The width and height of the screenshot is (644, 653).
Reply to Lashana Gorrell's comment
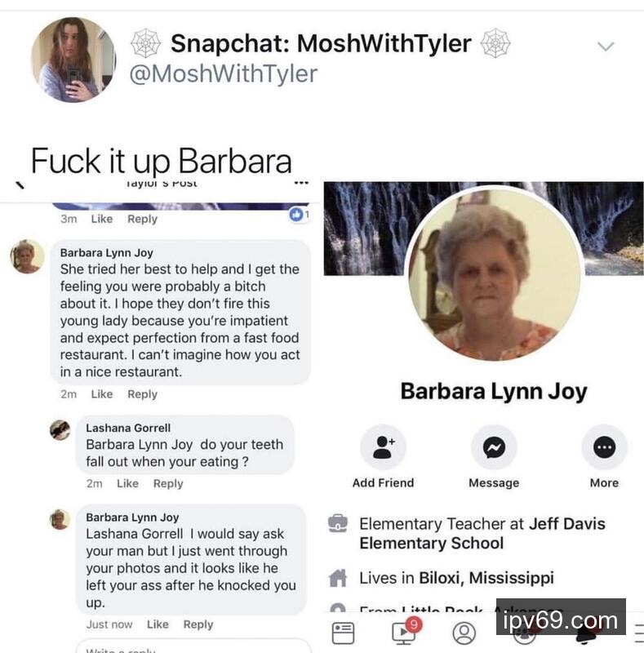coord(168,483)
